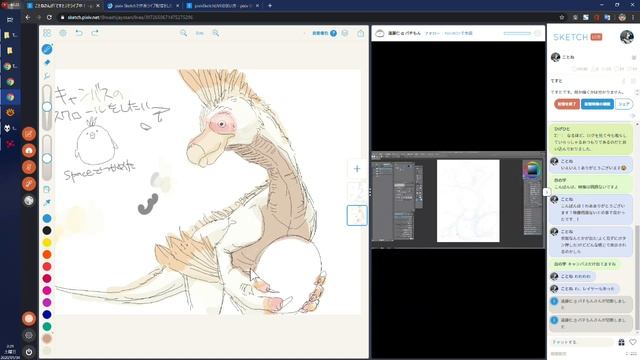
Task: Zoom in on the canvas
Action: pos(216,33)
